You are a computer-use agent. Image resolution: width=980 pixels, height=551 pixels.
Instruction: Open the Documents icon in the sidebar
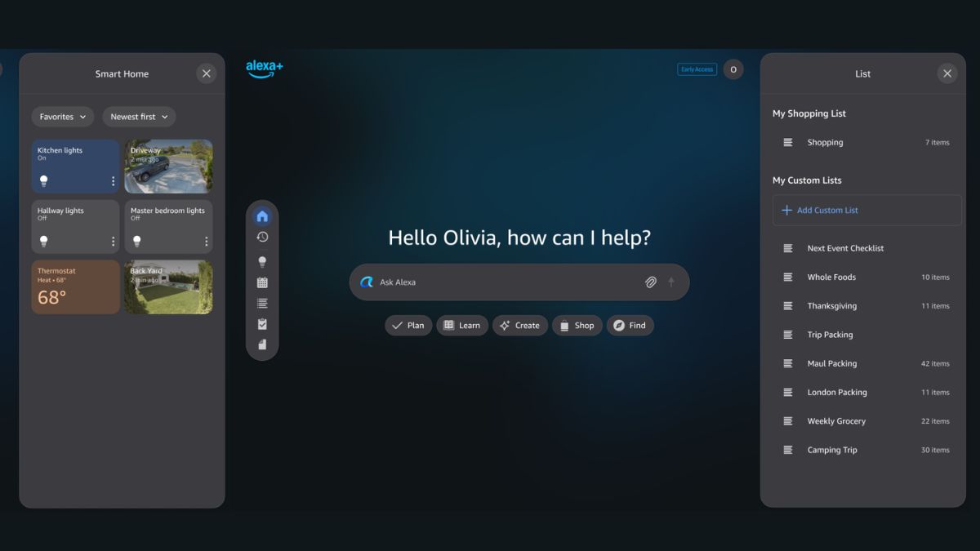coord(262,344)
